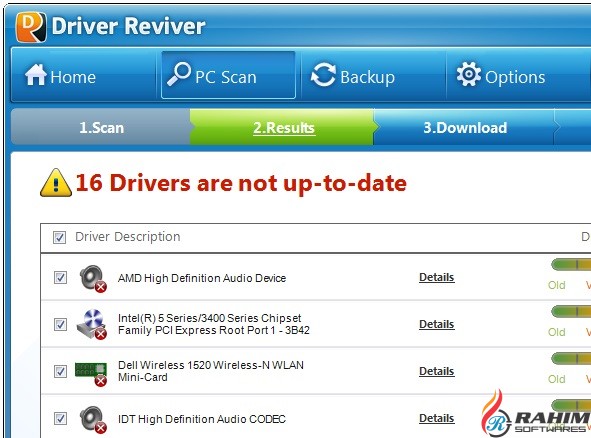Image resolution: width=591 pixels, height=438 pixels.
Task: Click the 'Old' label in AMD row
Action: [x=557, y=285]
